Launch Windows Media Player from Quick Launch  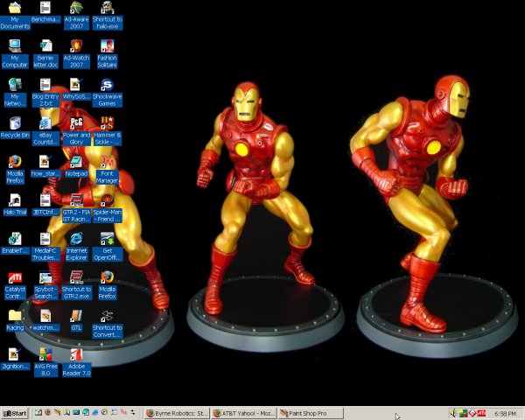click(105, 412)
